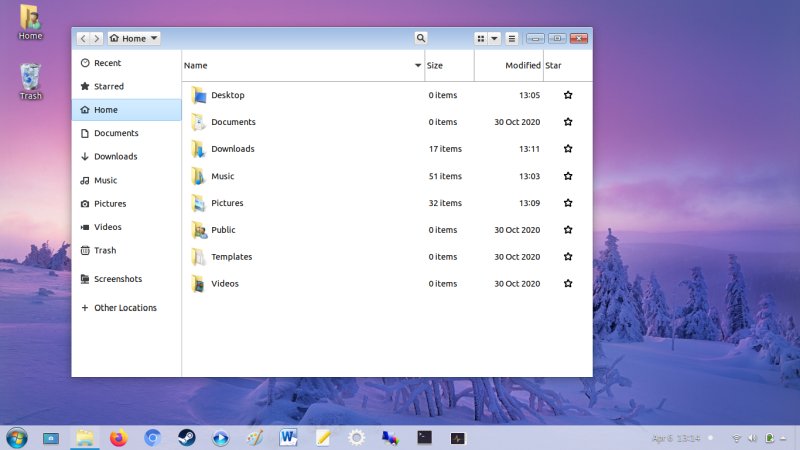Open Recent in the sidebar

[x=127, y=63]
